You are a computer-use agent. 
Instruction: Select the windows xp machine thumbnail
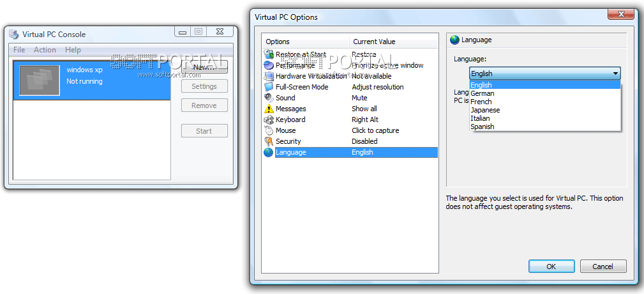[40, 80]
